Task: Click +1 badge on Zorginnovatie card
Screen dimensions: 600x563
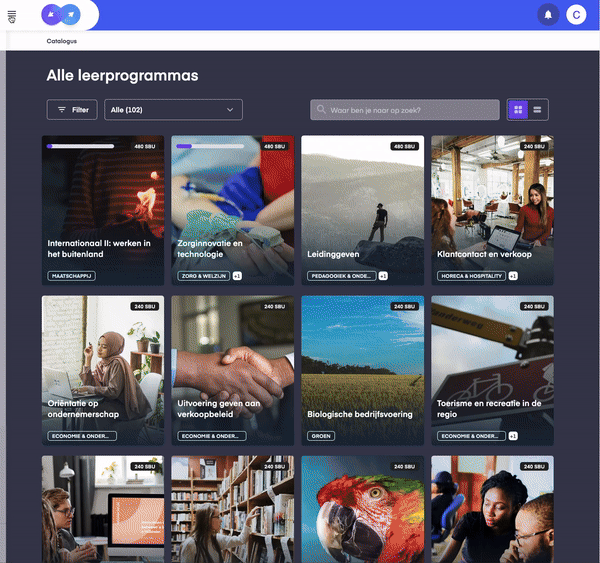Action: (237, 276)
